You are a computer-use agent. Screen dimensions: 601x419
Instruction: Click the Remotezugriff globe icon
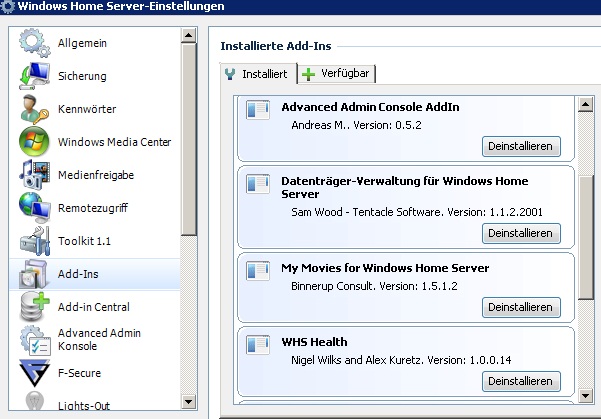pyautogui.click(x=34, y=208)
